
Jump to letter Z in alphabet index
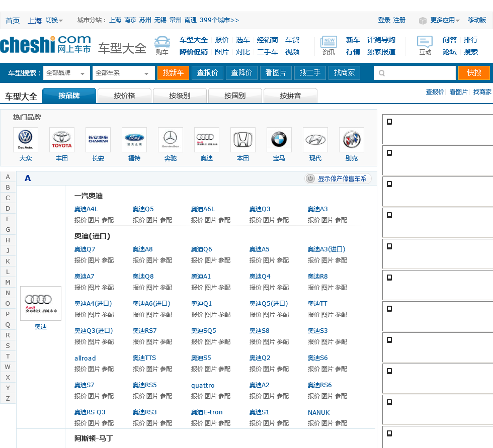click(8, 399)
